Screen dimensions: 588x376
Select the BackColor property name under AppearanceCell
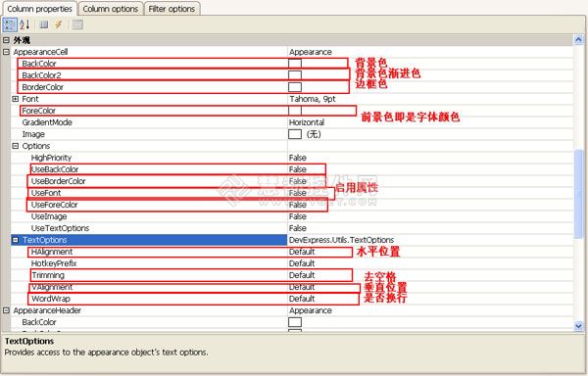click(x=39, y=64)
